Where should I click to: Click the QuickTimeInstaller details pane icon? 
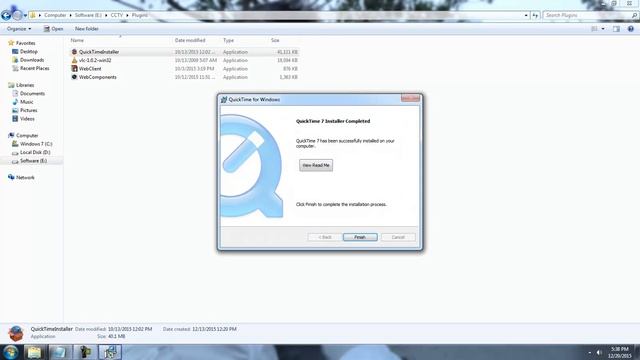(x=16, y=333)
